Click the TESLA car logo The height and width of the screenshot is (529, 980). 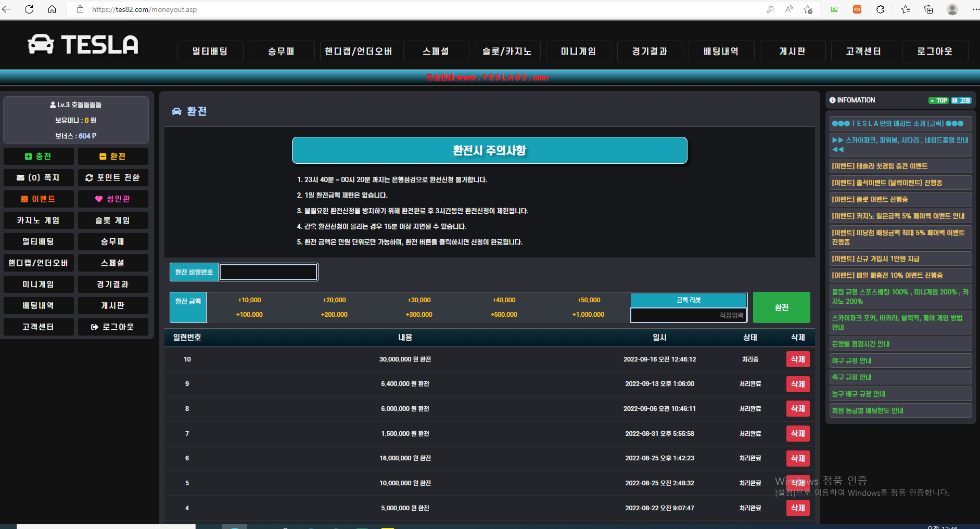click(83, 45)
